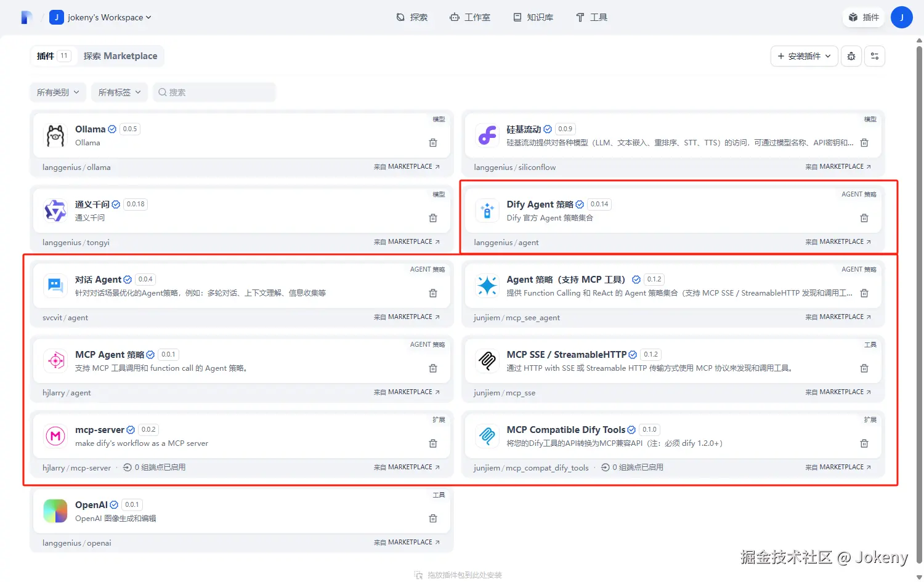Delete the OpenAI plugin trash icon
924x582 pixels.
click(433, 519)
